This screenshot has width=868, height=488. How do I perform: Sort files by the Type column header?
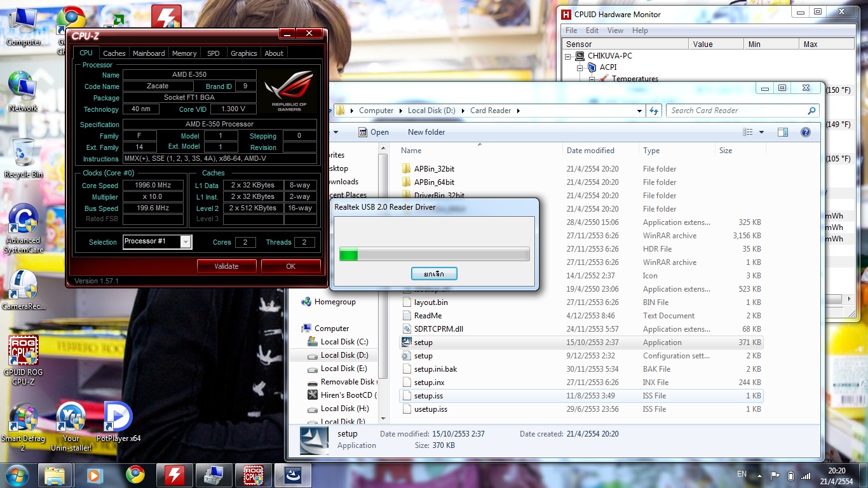[x=677, y=151]
